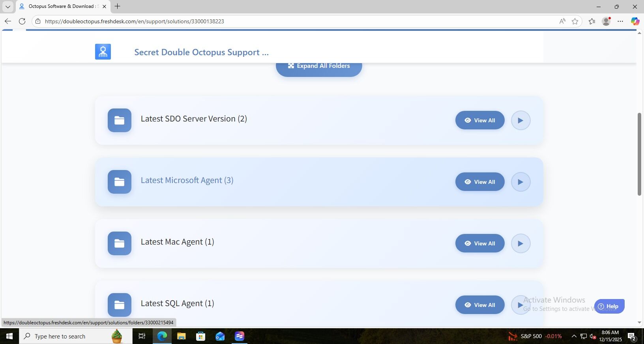Open the volume tray icon
The height and width of the screenshot is (344, 644).
point(593,336)
